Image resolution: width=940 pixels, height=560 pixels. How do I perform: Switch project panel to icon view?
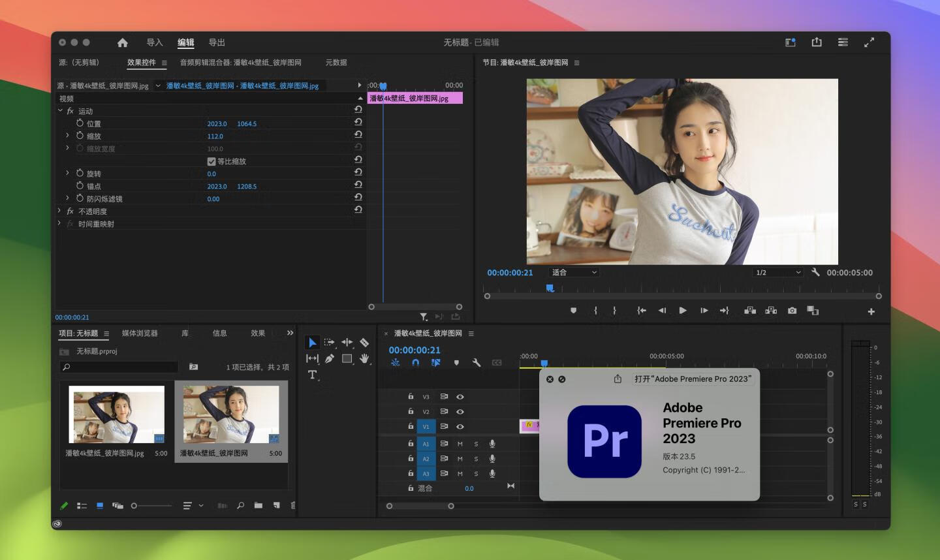[x=100, y=505]
